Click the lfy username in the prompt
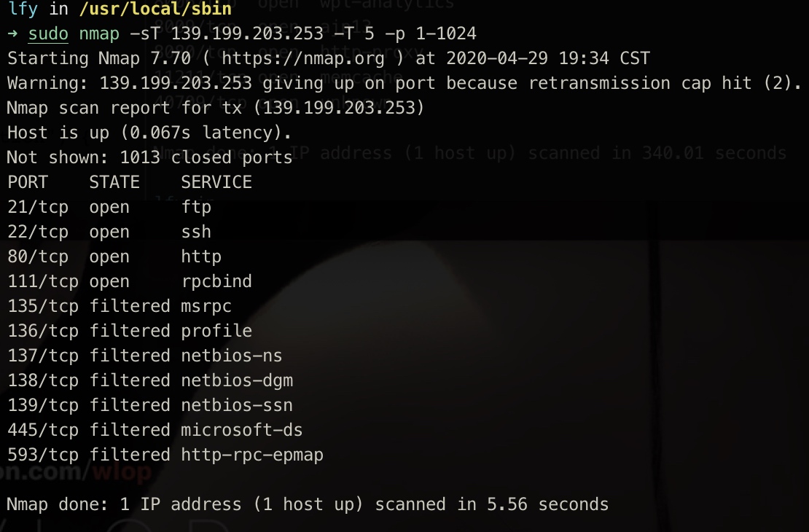 pos(23,9)
